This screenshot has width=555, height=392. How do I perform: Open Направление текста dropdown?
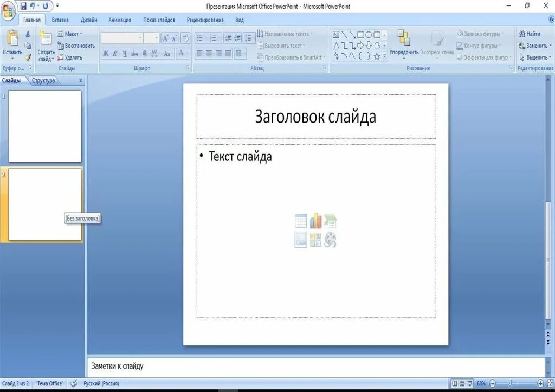click(285, 34)
